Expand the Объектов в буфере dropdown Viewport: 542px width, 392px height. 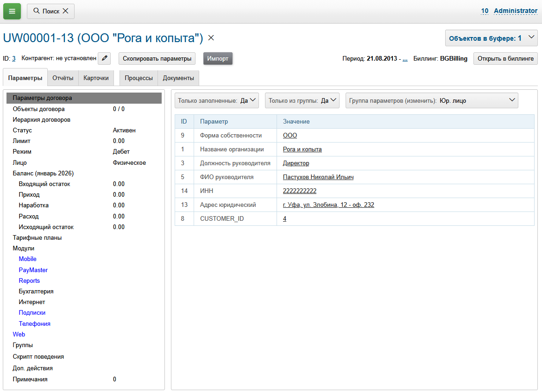tap(491, 38)
